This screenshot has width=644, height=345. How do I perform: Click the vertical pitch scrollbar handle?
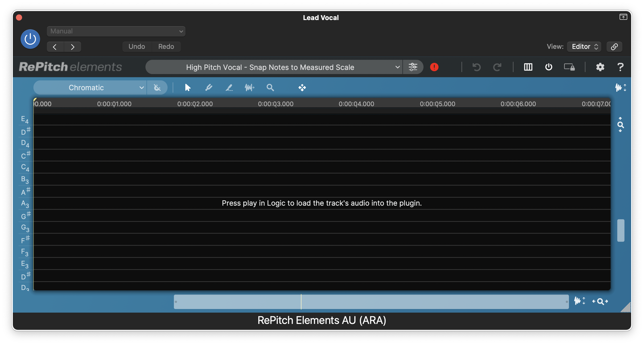pyautogui.click(x=621, y=230)
